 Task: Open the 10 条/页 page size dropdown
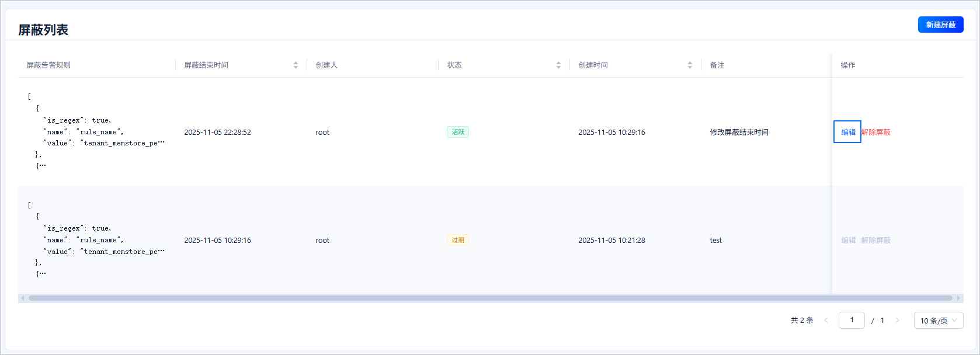tap(938, 321)
